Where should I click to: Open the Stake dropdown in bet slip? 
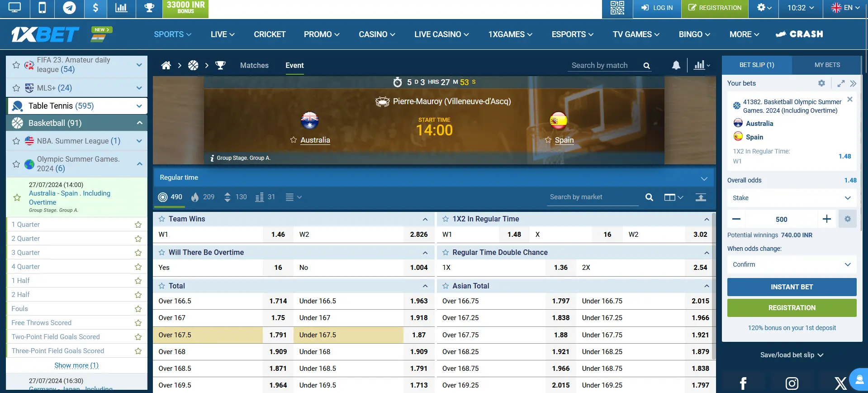[792, 198]
